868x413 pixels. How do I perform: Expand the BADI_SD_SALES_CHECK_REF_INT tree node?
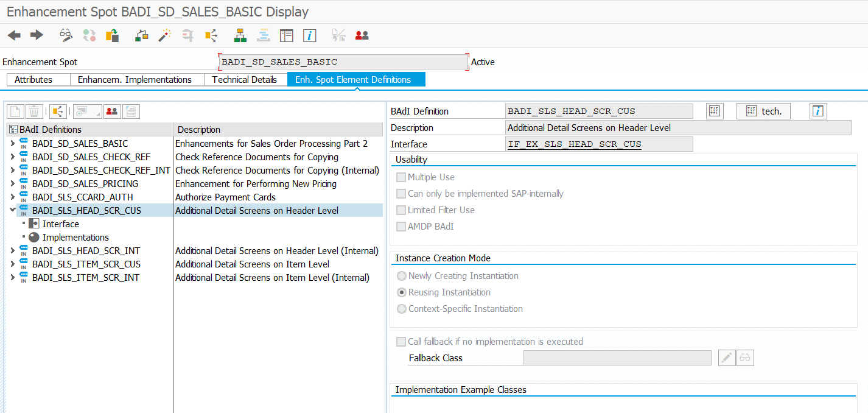tap(12, 171)
